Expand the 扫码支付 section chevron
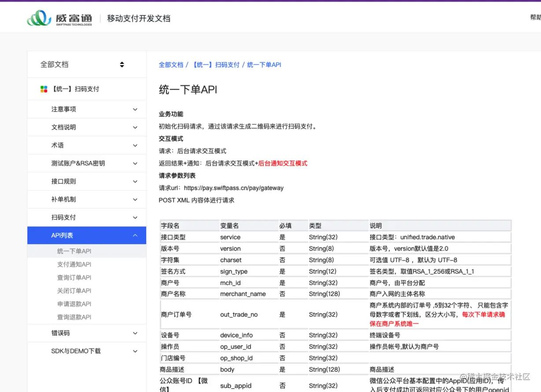This screenshot has height=392, width=541. [x=135, y=217]
